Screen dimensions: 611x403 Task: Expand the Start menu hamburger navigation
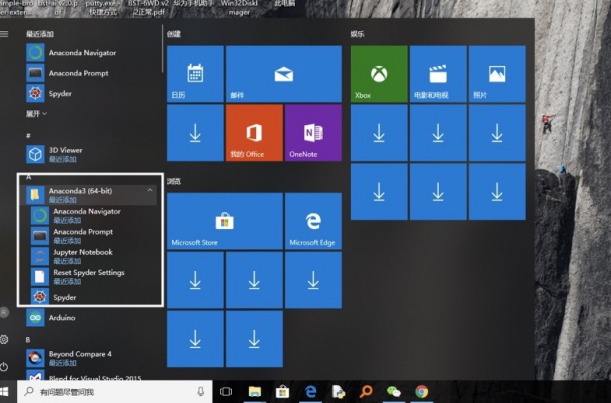[x=4, y=34]
